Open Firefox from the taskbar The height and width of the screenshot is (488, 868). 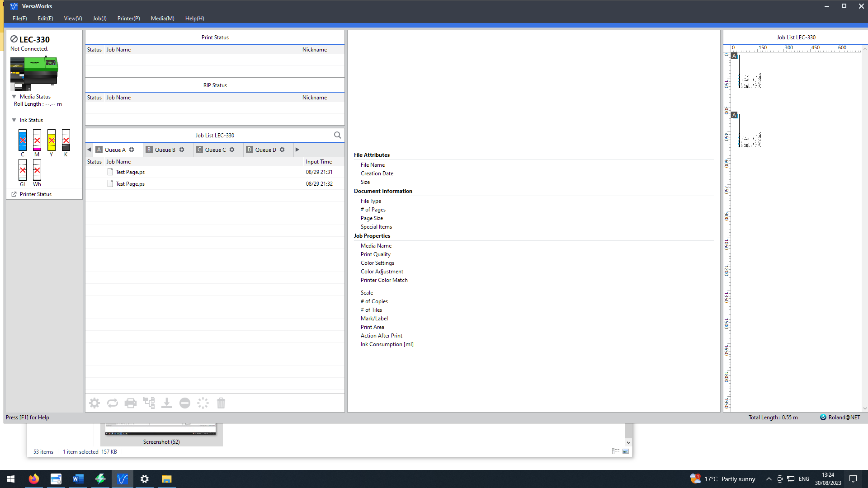tap(34, 479)
